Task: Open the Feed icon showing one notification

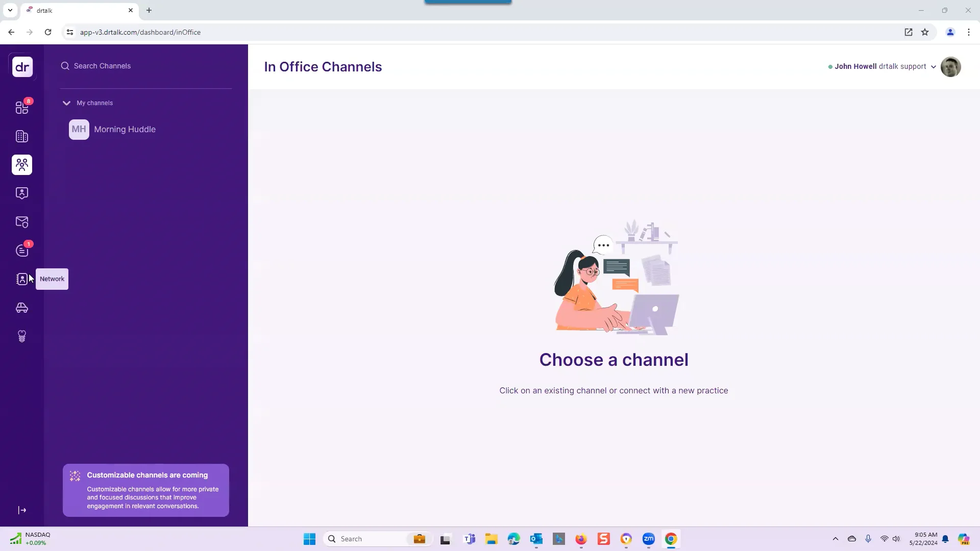Action: coord(22,251)
